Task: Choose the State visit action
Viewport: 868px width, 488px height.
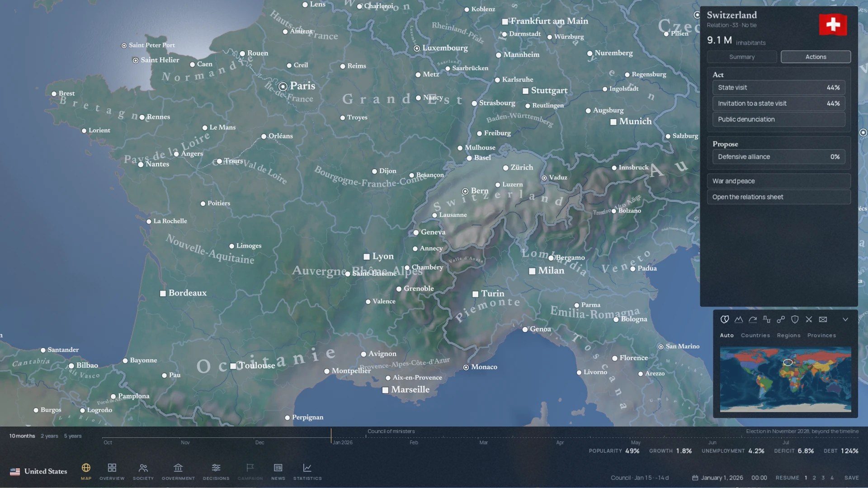Action: click(778, 88)
